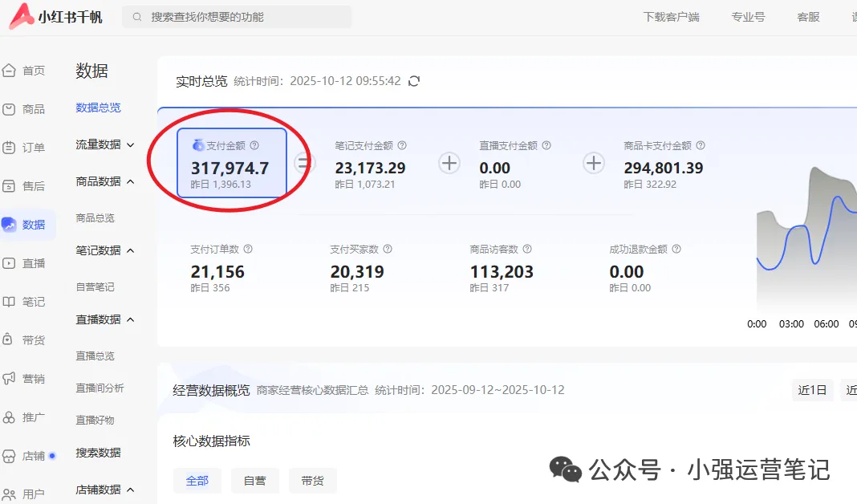Viewport: 857px width, 504px height.
Task: Switch to the 带货 tab
Action: pyautogui.click(x=312, y=481)
